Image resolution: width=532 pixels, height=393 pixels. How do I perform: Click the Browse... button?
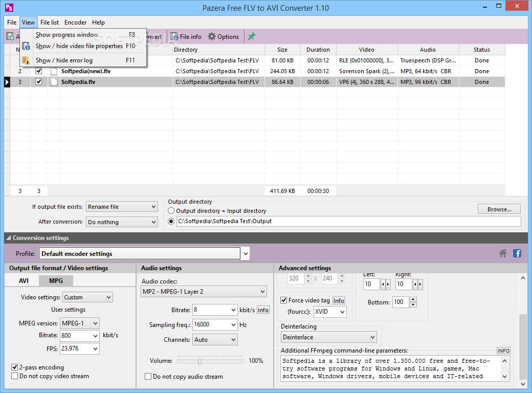click(499, 209)
